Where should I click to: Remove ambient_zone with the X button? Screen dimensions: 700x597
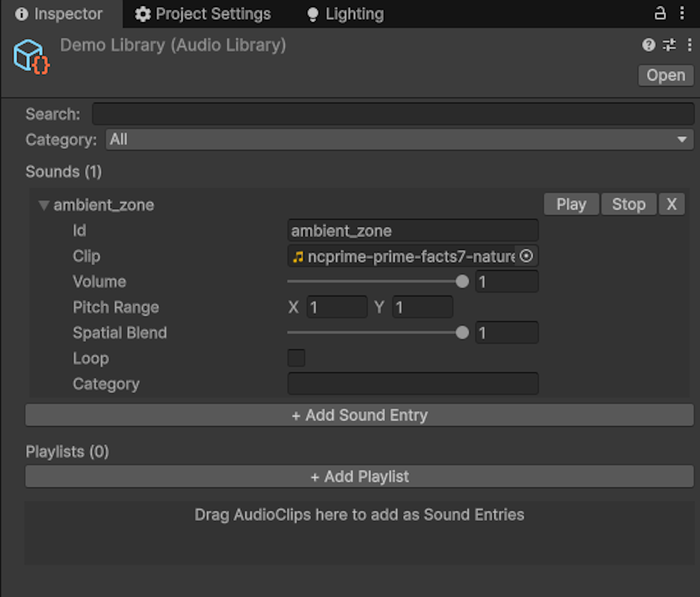(x=671, y=204)
